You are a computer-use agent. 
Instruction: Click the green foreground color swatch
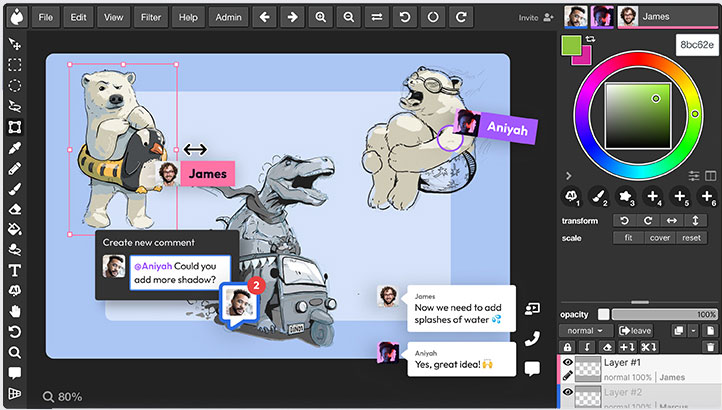[574, 46]
